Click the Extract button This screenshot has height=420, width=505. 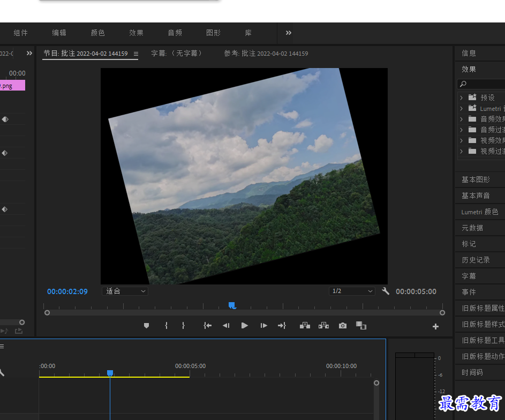pyautogui.click(x=323, y=326)
